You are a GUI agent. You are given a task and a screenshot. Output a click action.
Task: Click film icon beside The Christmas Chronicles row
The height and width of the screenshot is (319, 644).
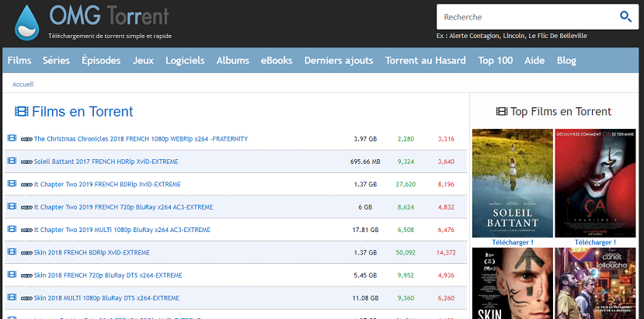point(12,138)
